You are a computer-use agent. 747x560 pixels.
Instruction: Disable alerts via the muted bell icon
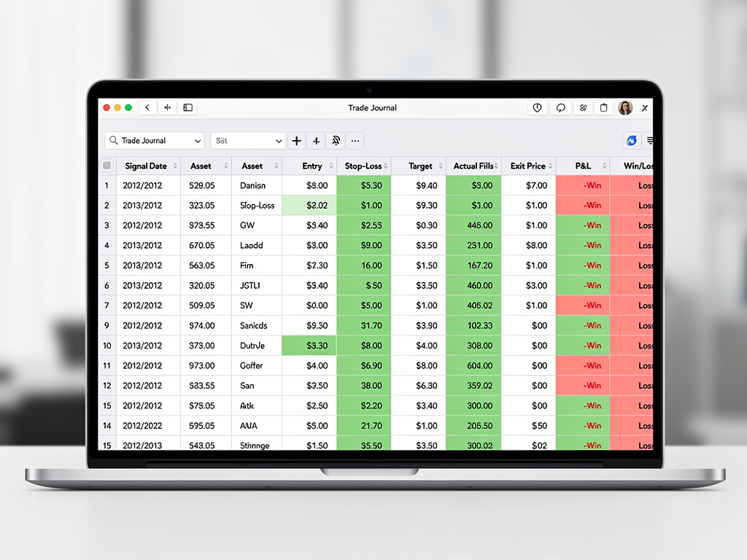tap(336, 140)
